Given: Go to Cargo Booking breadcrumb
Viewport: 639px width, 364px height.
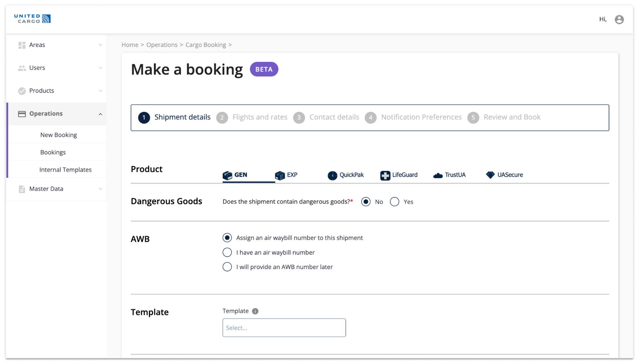Looking at the screenshot, I should [206, 45].
